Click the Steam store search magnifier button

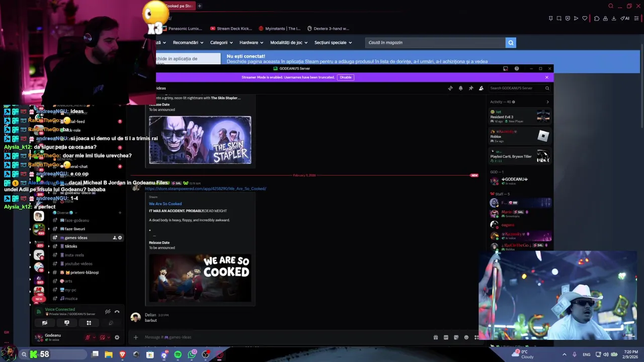pos(511,43)
